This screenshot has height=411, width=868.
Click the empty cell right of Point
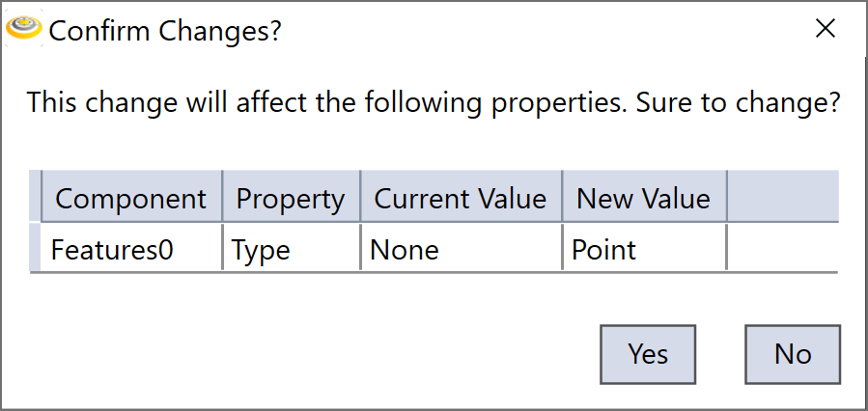(x=782, y=250)
